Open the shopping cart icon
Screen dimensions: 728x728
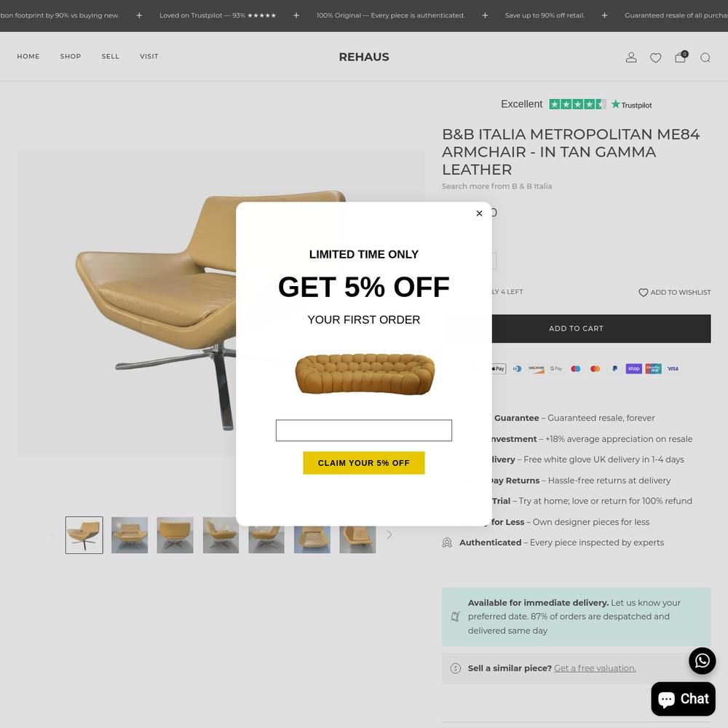tap(681, 57)
